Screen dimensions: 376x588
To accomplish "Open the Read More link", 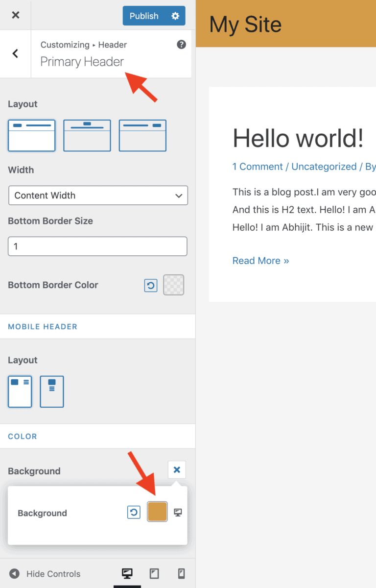I will 260,261.
